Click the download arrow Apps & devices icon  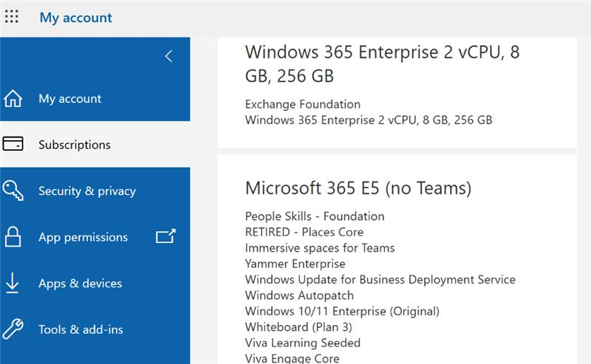click(13, 284)
